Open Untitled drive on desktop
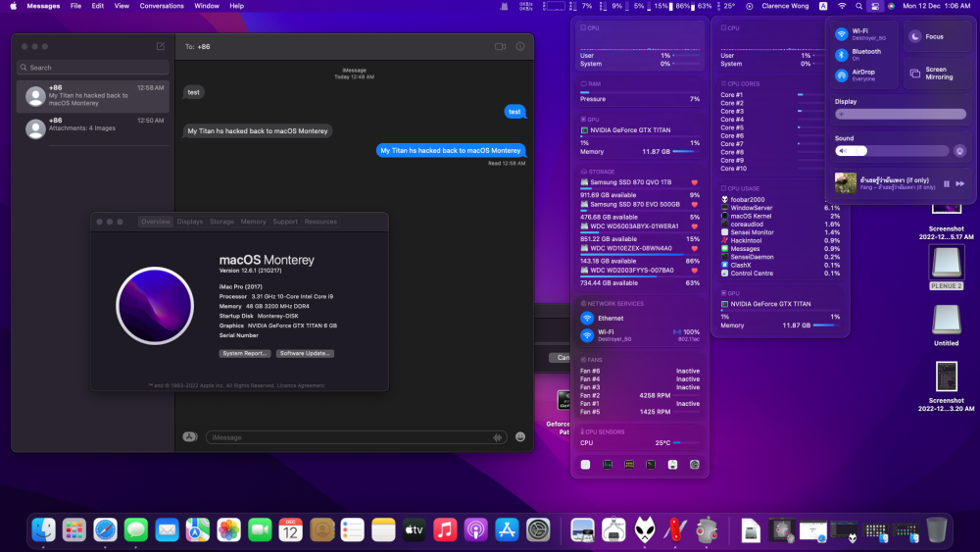This screenshot has width=980, height=552. point(947,326)
